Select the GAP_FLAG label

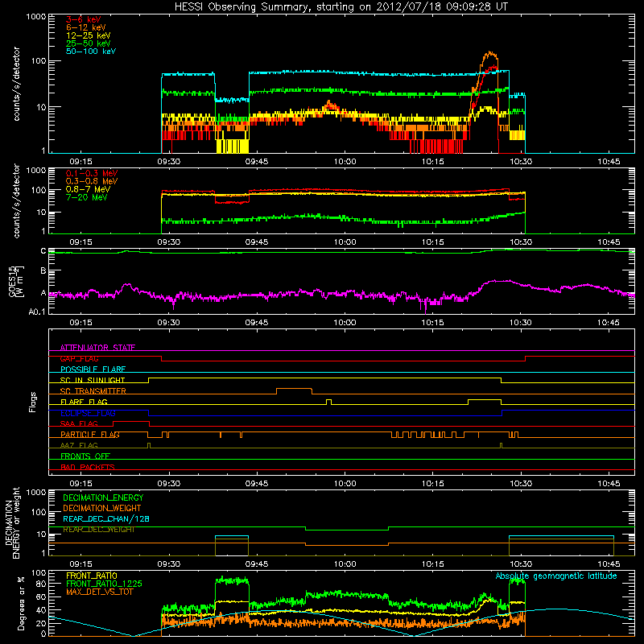coord(79,358)
